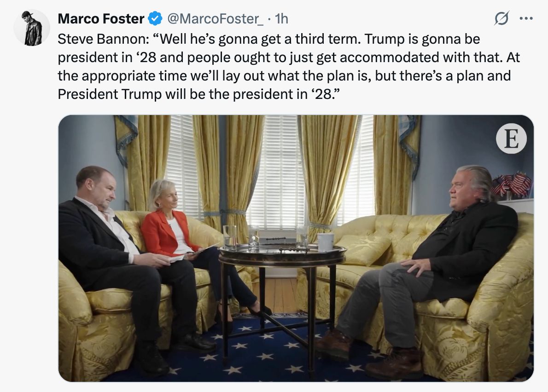Click the white mug on the round table
The image size is (548, 392).
(x=326, y=242)
